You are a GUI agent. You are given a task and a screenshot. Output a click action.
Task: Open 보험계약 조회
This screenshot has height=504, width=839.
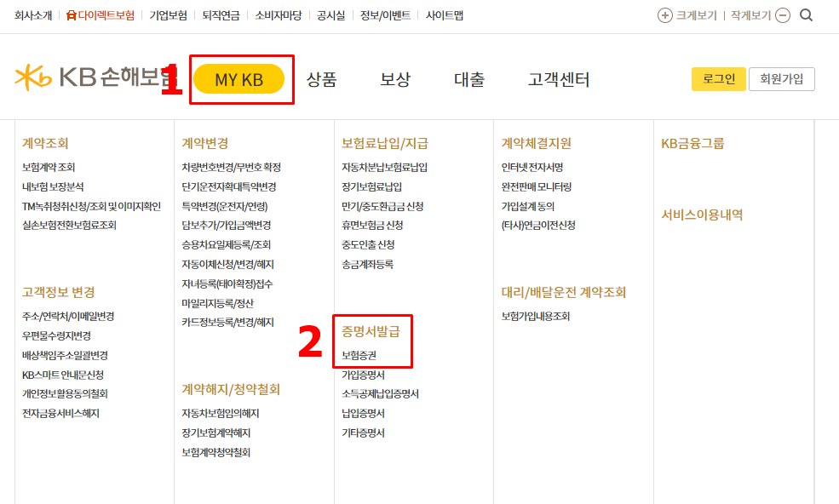[x=49, y=168]
